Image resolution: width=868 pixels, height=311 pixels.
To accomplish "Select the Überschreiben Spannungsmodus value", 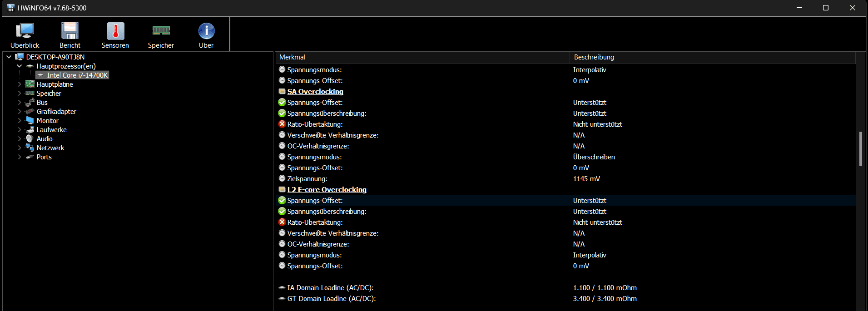I will click(x=594, y=157).
